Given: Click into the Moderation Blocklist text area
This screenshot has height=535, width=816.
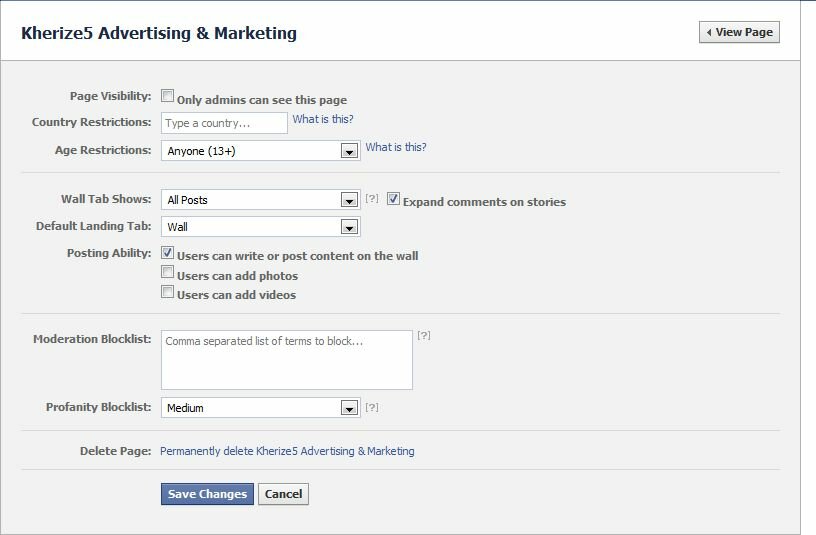Looking at the screenshot, I should 287,360.
